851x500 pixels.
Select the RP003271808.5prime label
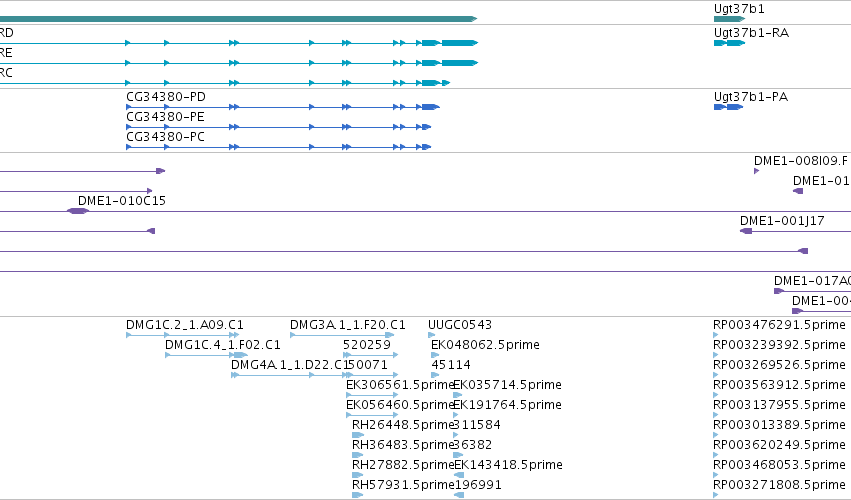[779, 485]
